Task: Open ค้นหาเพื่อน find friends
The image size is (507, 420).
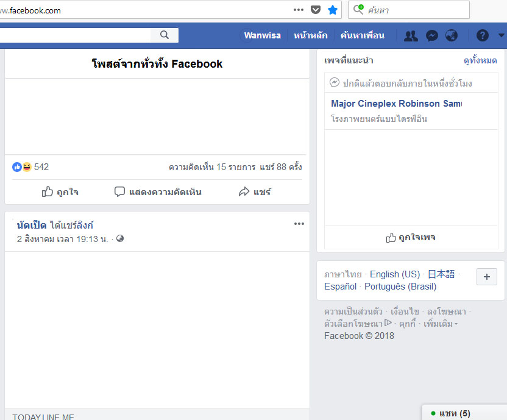Action: pyautogui.click(x=362, y=35)
